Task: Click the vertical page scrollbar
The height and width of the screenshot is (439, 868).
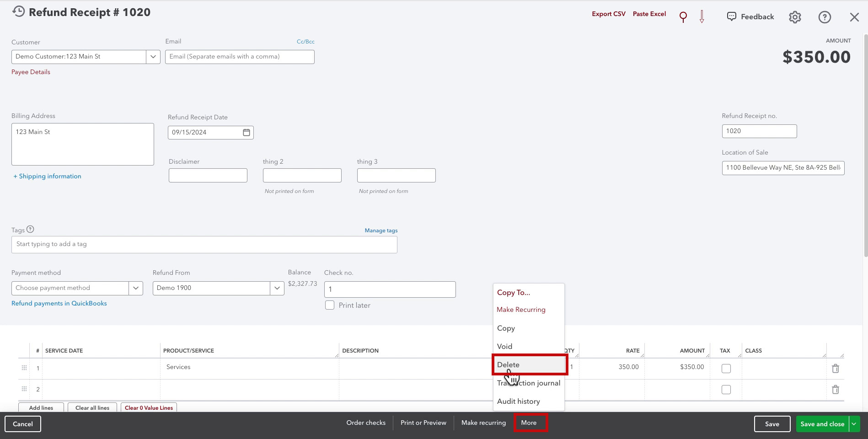Action: click(x=865, y=146)
